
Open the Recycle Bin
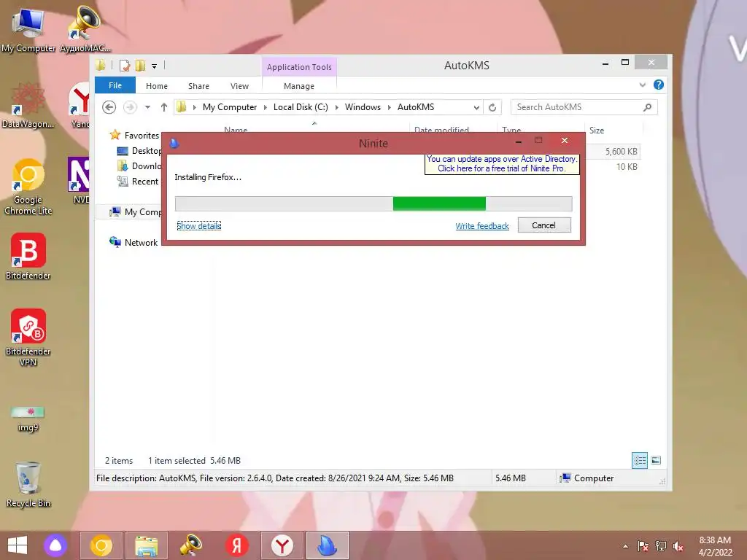pos(28,485)
